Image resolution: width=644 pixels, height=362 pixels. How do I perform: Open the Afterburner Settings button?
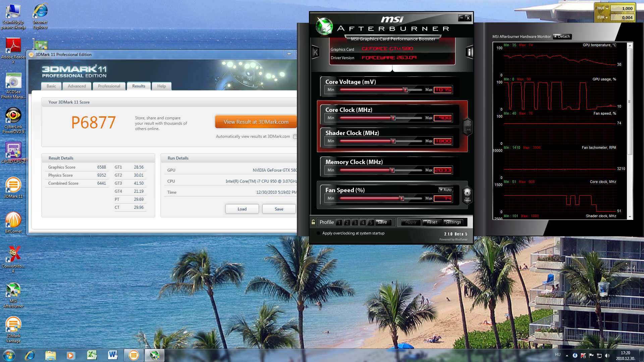coord(453,222)
